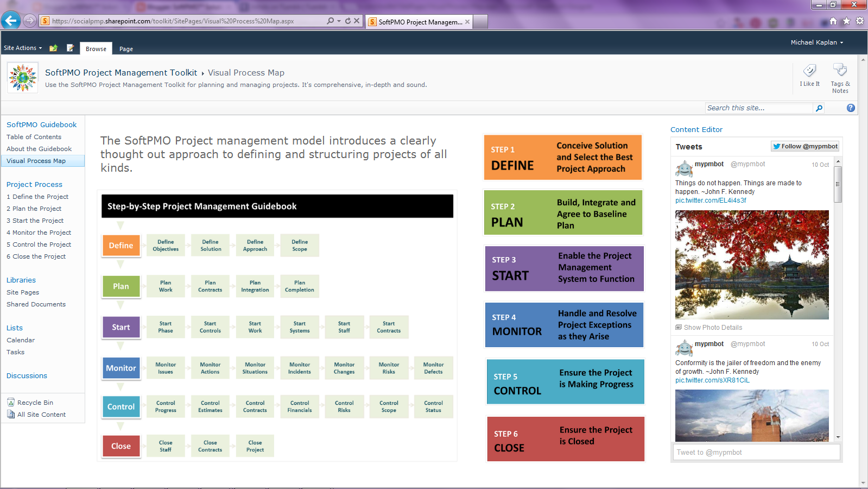The height and width of the screenshot is (489, 868).
Task: Click the STEP 3 START banner
Action: click(x=564, y=268)
